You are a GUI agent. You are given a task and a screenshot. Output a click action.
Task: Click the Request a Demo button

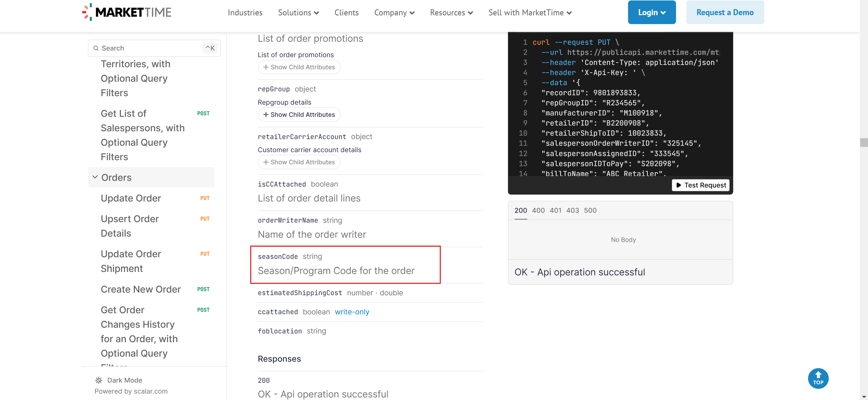[725, 12]
